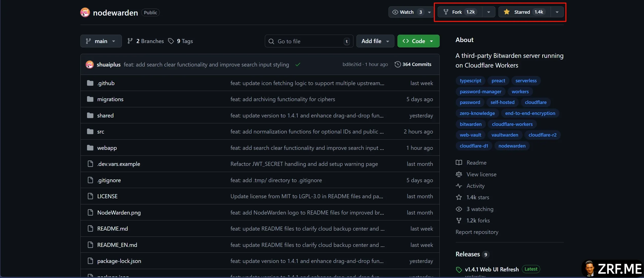
Task: Click the eye icon beside 3 watching
Action: (459, 209)
